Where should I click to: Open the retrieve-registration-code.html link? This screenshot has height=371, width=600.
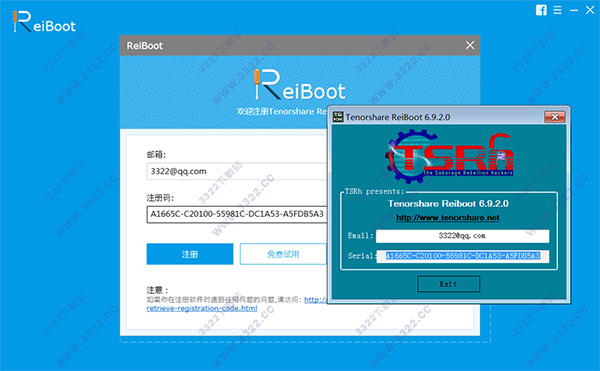point(202,308)
